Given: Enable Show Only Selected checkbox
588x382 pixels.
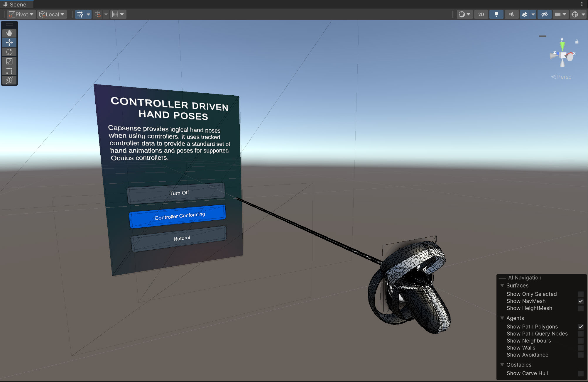Looking at the screenshot, I should tap(580, 294).
